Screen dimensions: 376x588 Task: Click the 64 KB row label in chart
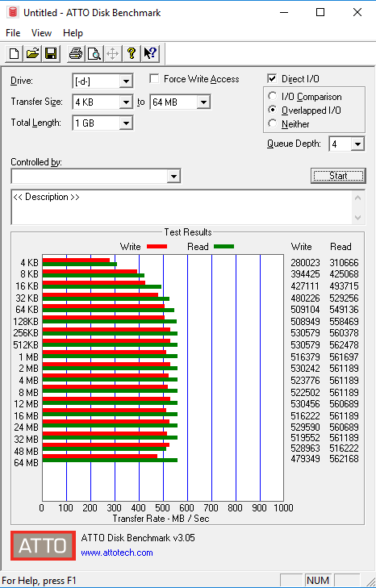pyautogui.click(x=27, y=310)
